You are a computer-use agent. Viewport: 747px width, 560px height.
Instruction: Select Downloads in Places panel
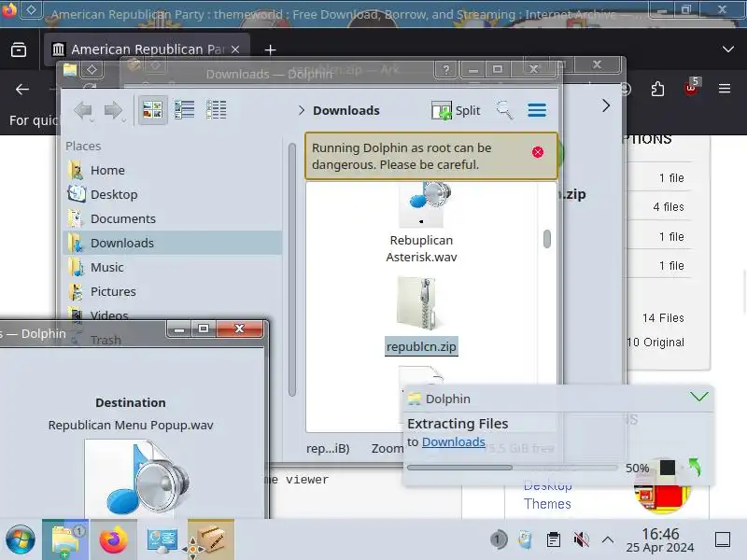pos(173,243)
